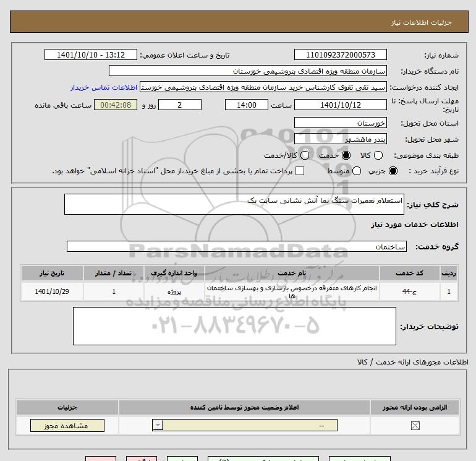
Task: Click the unit cell پروژه
Action: 174,291
